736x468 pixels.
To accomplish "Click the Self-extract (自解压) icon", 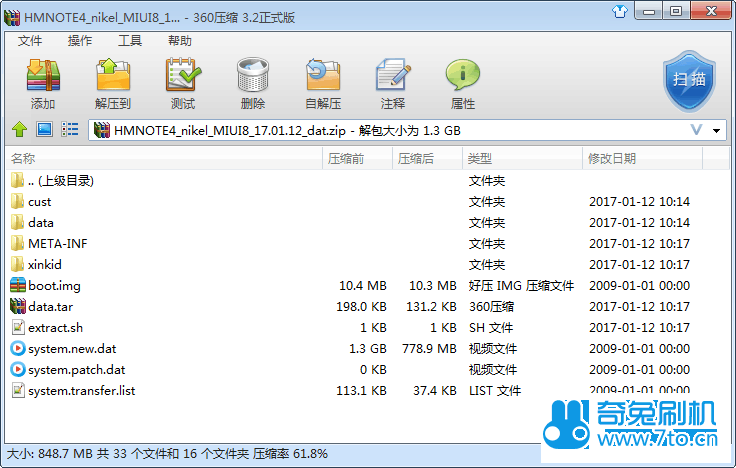I will coord(323,76).
